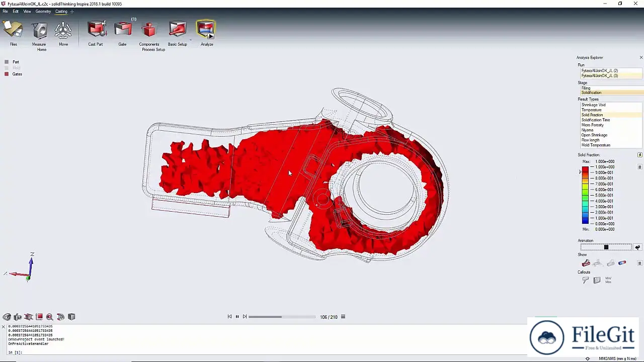Toggle Part visibility in legend
Image resolution: width=644 pixels, height=362 pixels.
pyautogui.click(x=7, y=62)
